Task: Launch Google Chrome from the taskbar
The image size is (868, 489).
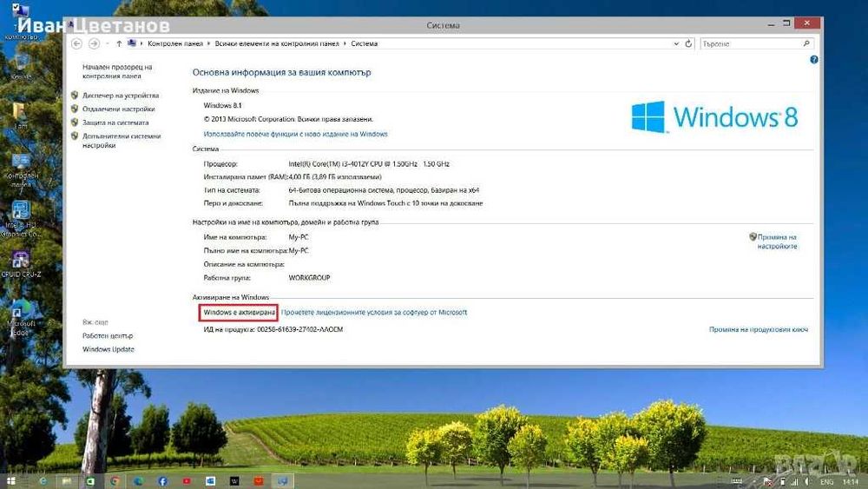Action: [x=115, y=481]
